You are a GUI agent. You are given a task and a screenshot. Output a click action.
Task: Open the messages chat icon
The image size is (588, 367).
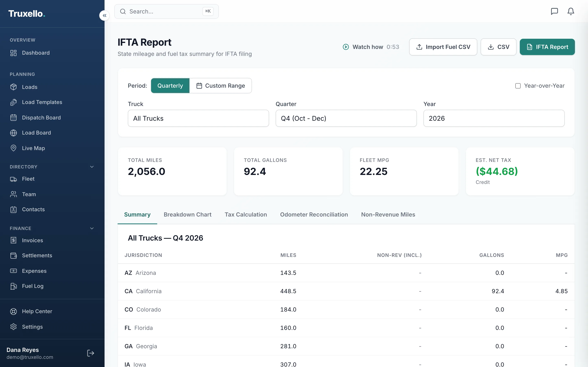click(x=554, y=11)
